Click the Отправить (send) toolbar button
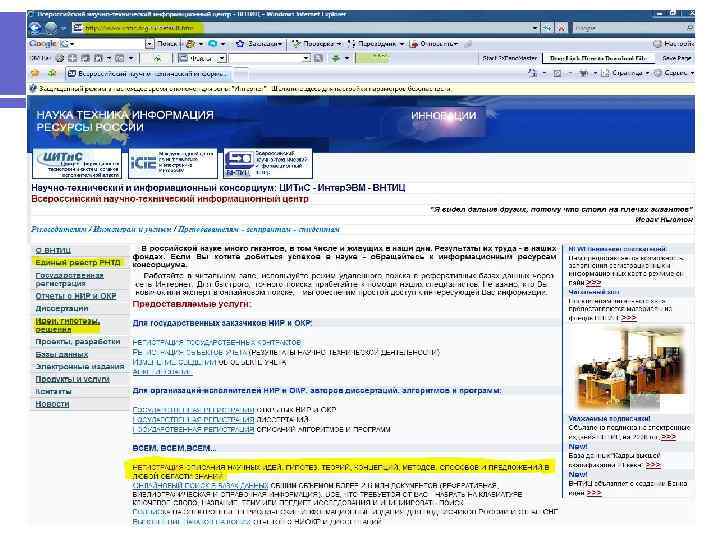 tap(433, 44)
